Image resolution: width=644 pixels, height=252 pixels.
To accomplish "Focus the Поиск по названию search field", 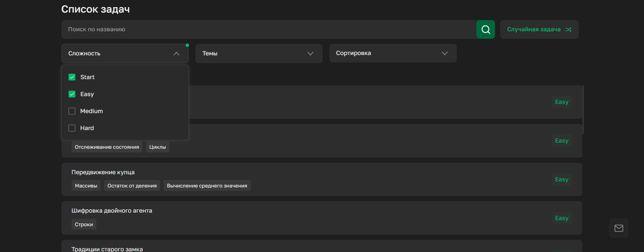I will [x=269, y=30].
